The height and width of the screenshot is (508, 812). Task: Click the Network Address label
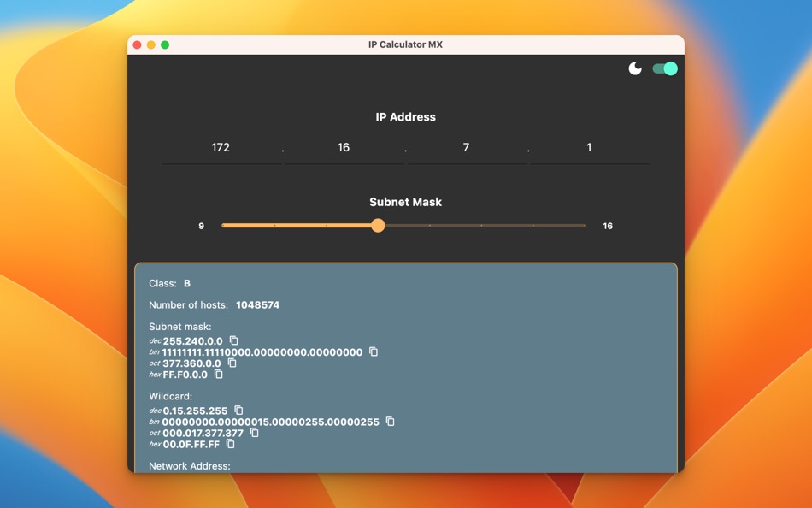[190, 466]
